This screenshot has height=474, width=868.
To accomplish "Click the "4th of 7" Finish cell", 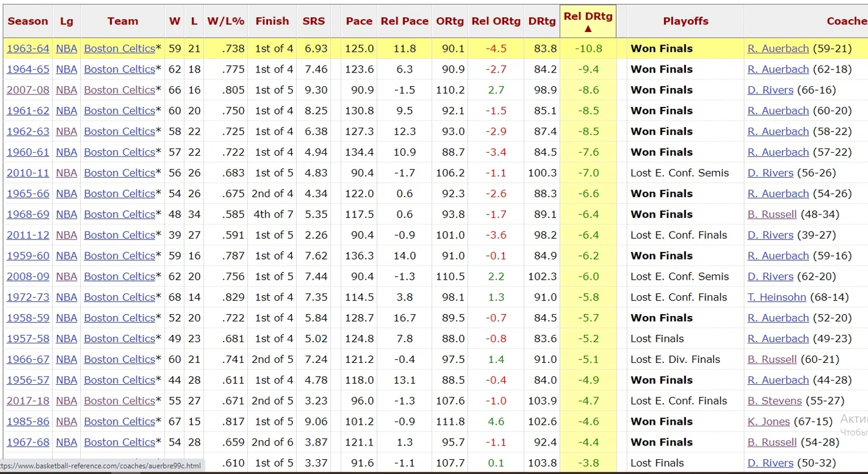I will pyautogui.click(x=275, y=214).
